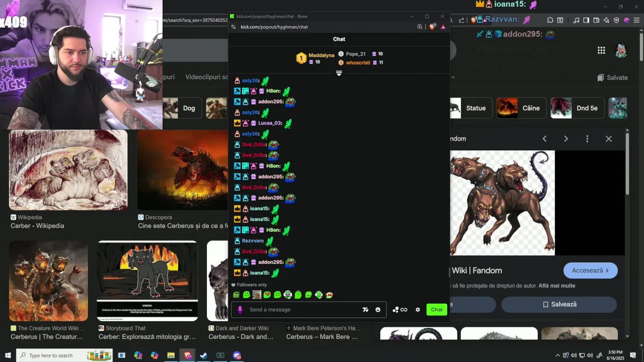Click Brave playlist music note icon
Image resolution: width=644 pixels, height=362 pixels.
click(x=576, y=20)
